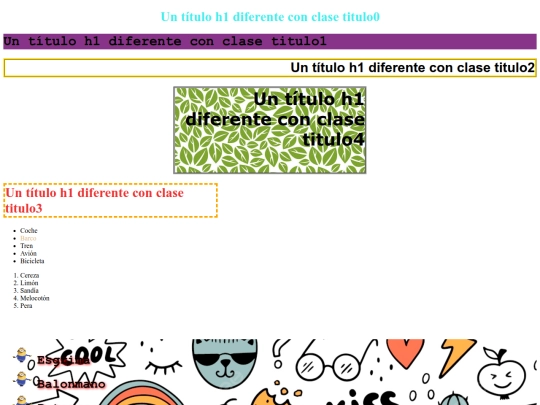Click the right-aligned heading 'clase titulo2'
Image resolution: width=540 pixels, height=405 pixels.
[270, 68]
